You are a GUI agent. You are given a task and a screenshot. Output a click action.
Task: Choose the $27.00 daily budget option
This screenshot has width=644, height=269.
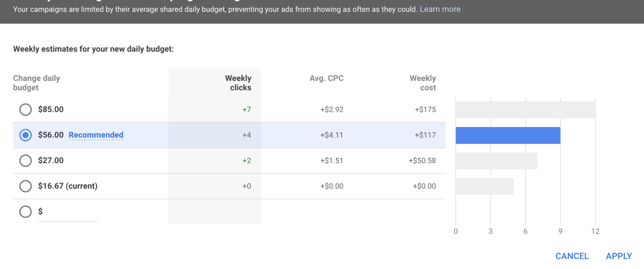tap(25, 160)
